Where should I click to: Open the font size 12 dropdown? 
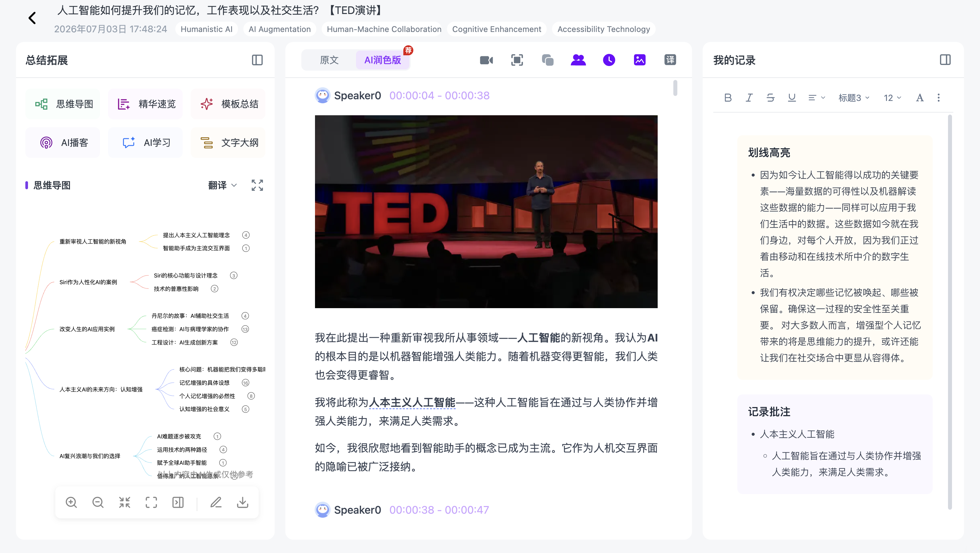pos(892,98)
